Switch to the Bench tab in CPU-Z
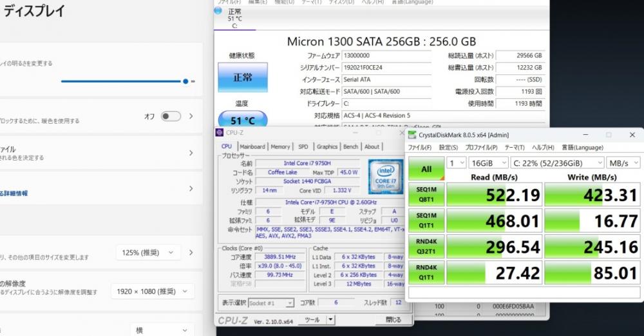The image size is (644, 336). point(350,147)
